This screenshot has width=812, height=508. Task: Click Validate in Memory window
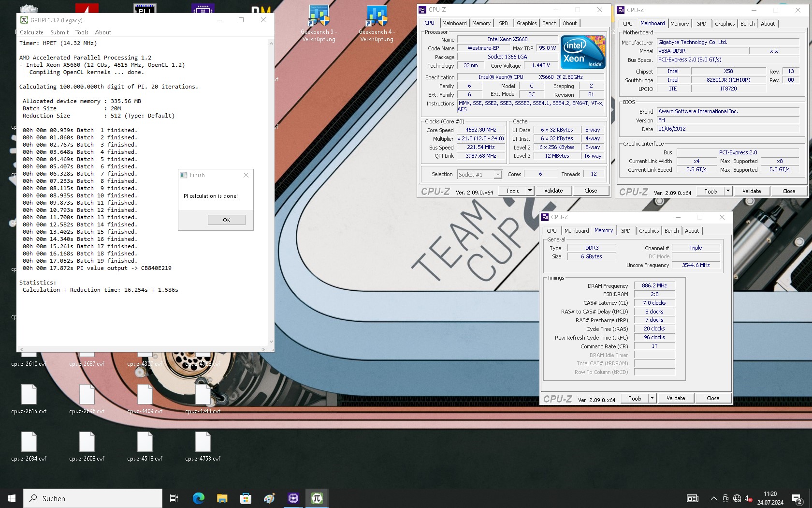(676, 398)
